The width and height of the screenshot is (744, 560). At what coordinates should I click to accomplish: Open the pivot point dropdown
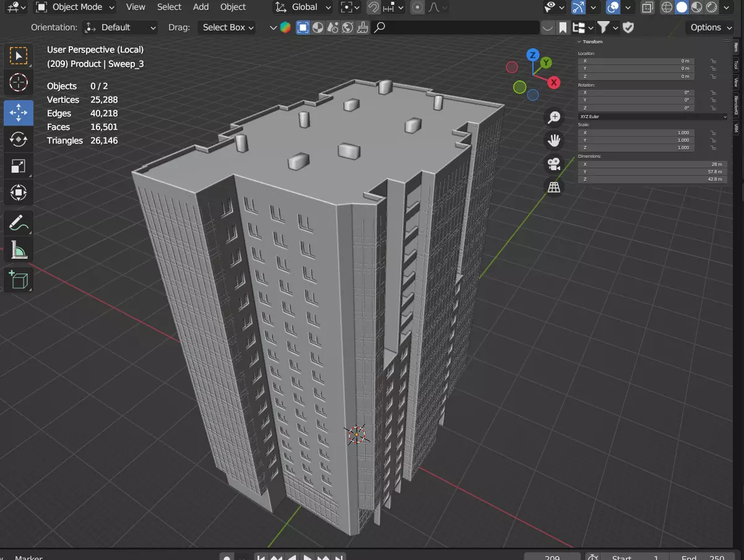[x=350, y=7]
